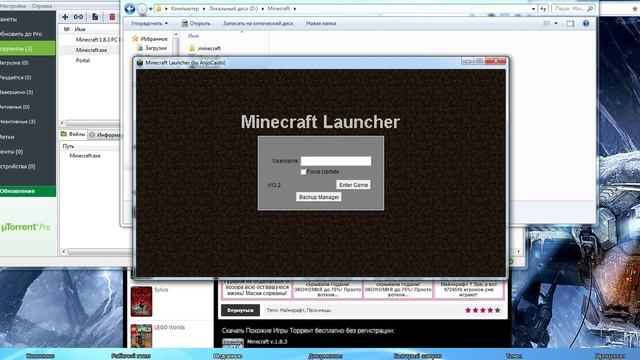Select Раздаётся (3) in uTorrent sidebar

[x=27, y=78]
